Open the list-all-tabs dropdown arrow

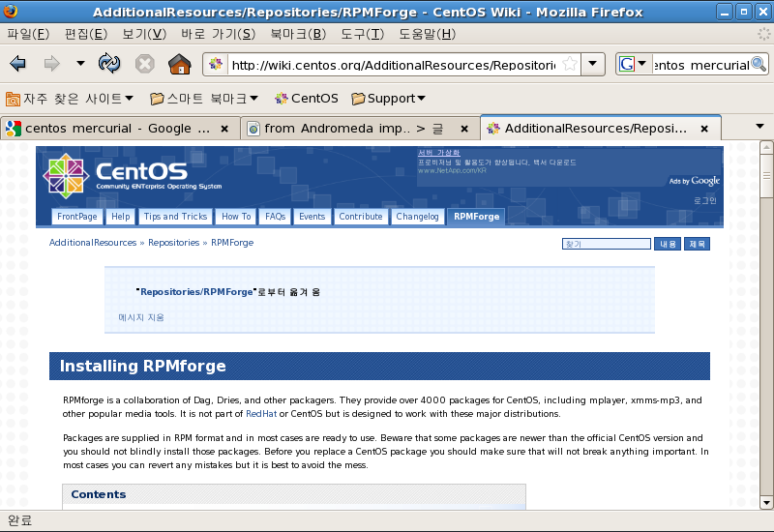759,127
